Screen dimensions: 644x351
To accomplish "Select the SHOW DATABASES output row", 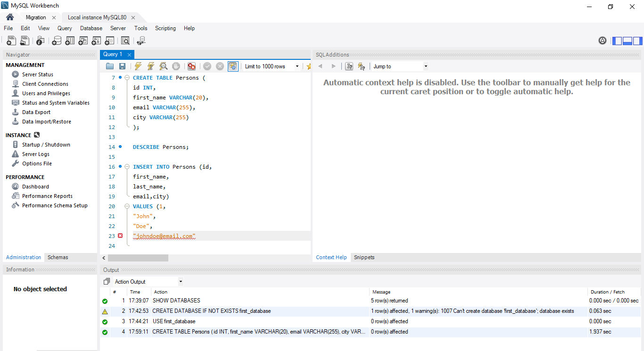I will [371, 301].
